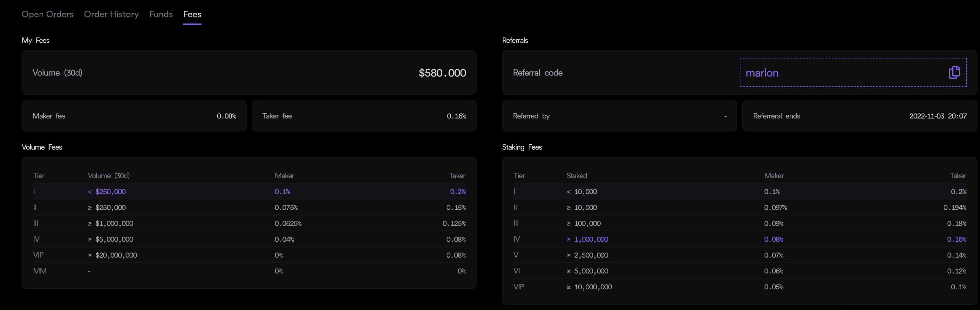Select Volume Fees tier I row
The image size is (980, 310).
(249, 191)
